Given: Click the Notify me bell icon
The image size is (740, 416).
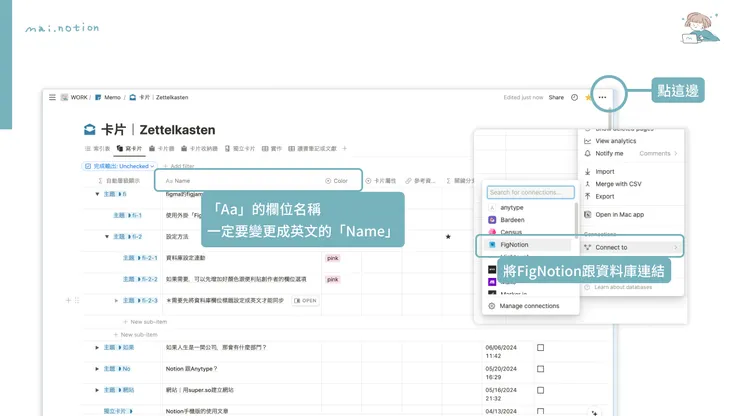Looking at the screenshot, I should [588, 153].
